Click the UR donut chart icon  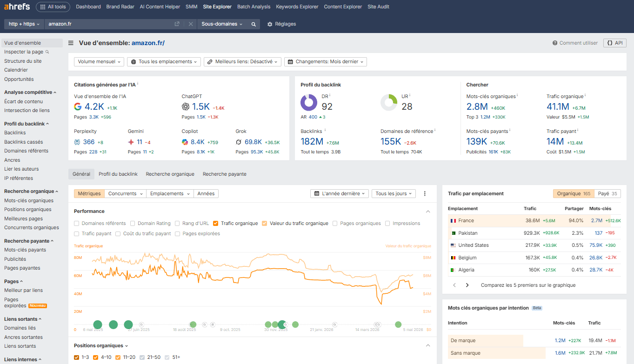point(389,102)
